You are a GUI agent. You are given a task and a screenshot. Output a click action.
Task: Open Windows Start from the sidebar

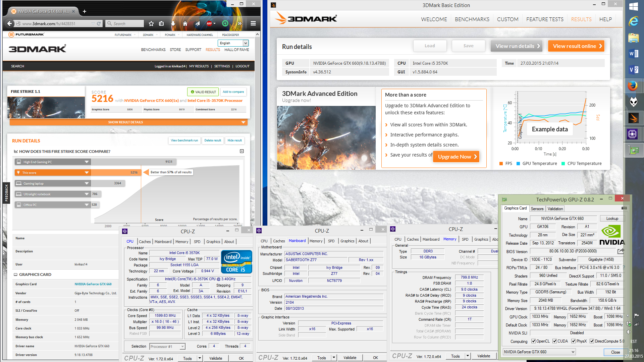tap(634, 7)
